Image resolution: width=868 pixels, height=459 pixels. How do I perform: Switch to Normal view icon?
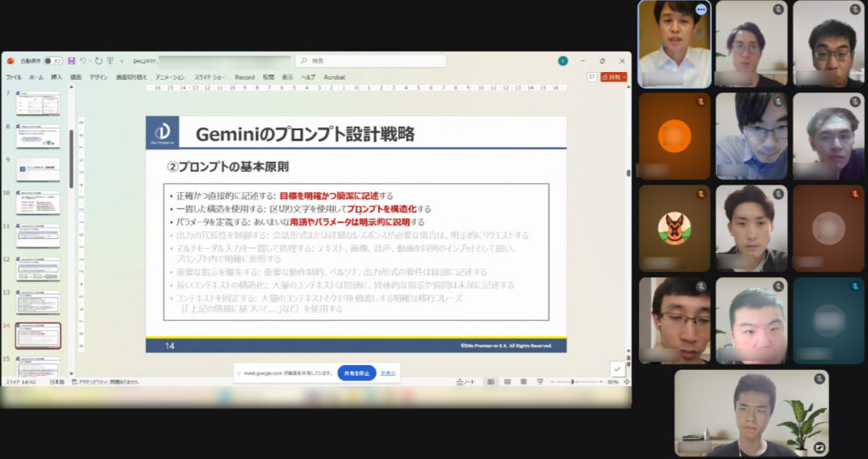point(491,382)
